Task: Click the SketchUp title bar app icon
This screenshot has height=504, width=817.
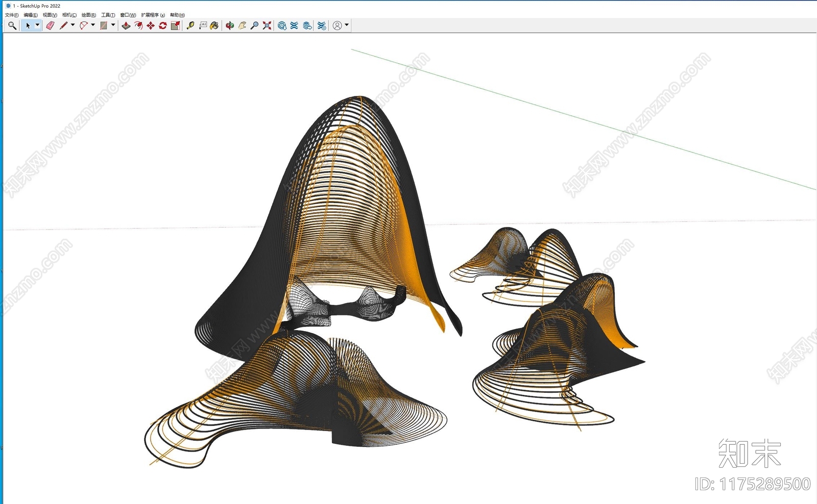Action: point(8,6)
